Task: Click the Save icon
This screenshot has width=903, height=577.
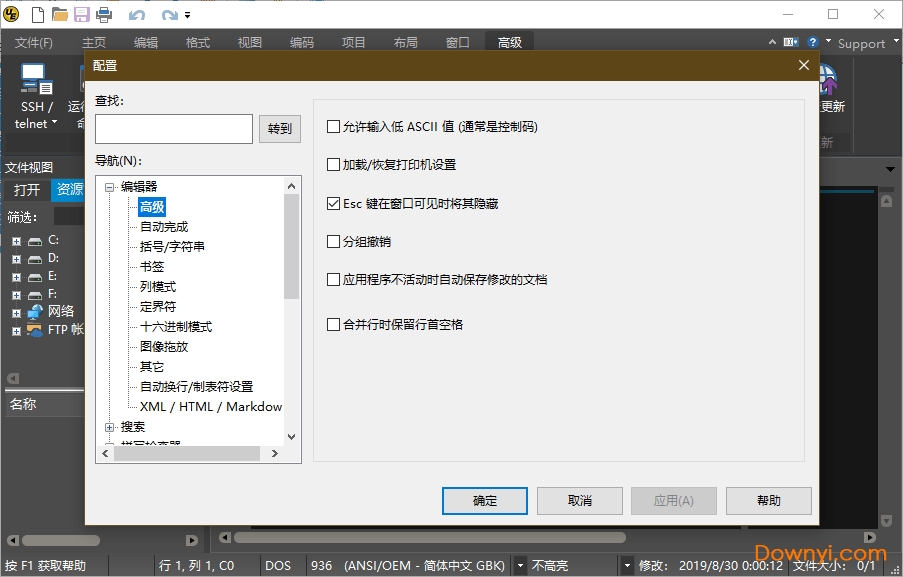Action: point(82,14)
